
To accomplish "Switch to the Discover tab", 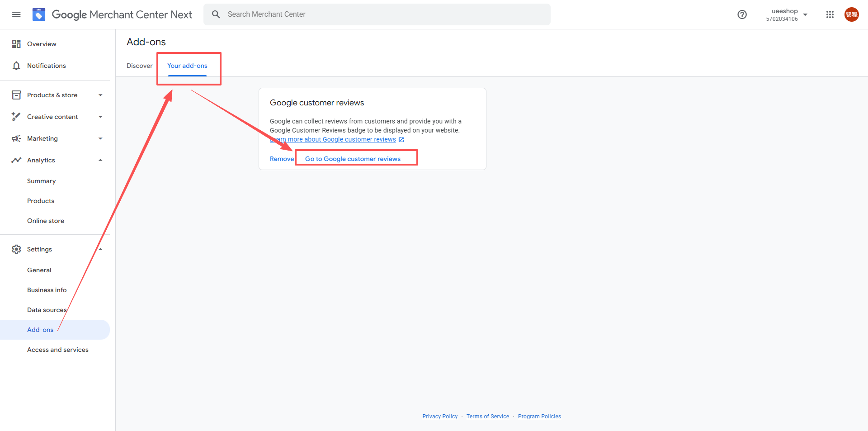I will coord(139,66).
